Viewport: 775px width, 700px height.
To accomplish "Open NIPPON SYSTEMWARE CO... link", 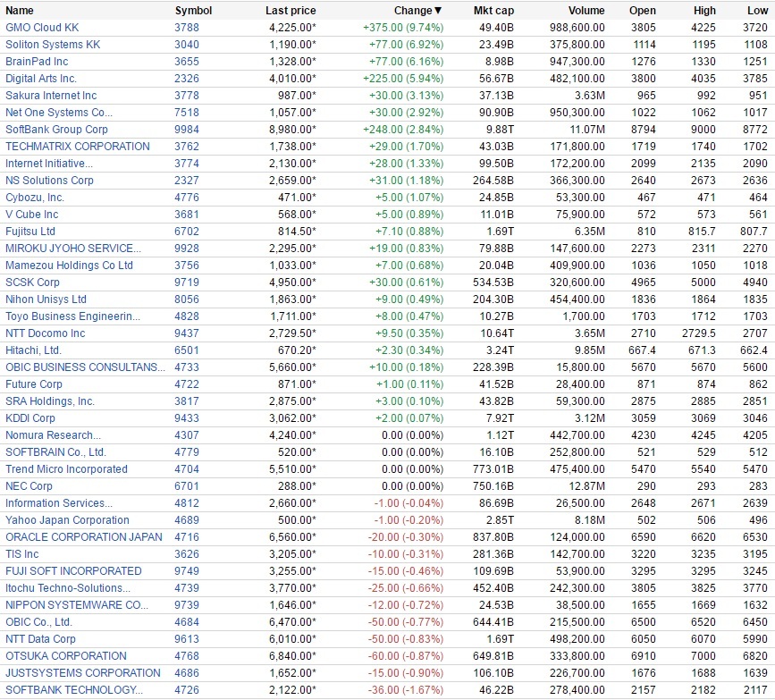I will tap(77, 604).
